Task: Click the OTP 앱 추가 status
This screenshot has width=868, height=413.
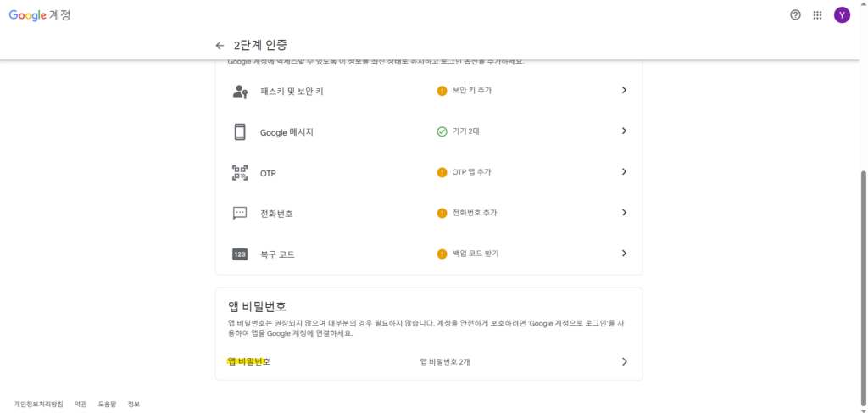Action: tap(470, 172)
